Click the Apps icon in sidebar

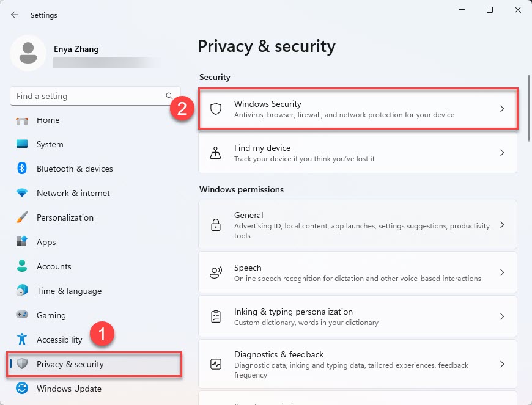tap(22, 241)
